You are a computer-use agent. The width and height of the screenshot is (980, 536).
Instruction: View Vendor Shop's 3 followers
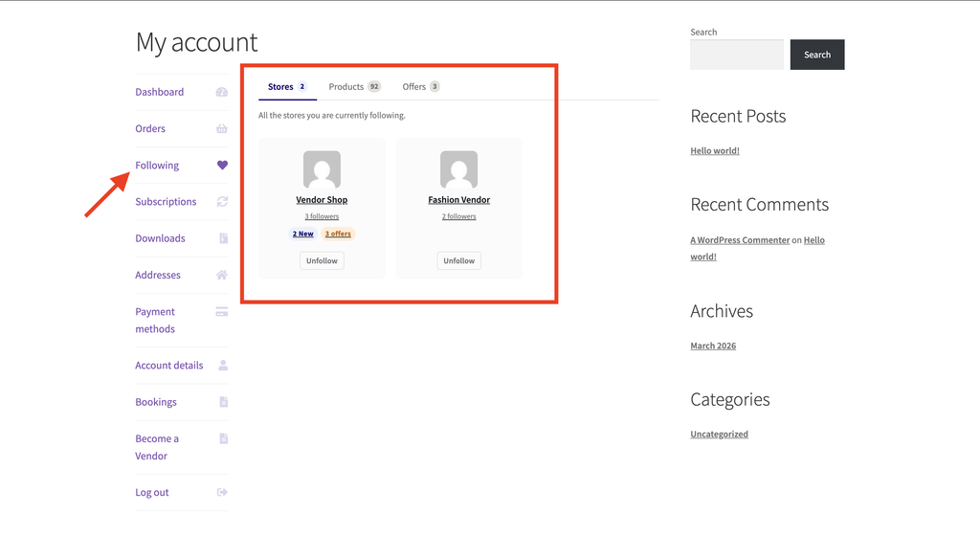[322, 216]
